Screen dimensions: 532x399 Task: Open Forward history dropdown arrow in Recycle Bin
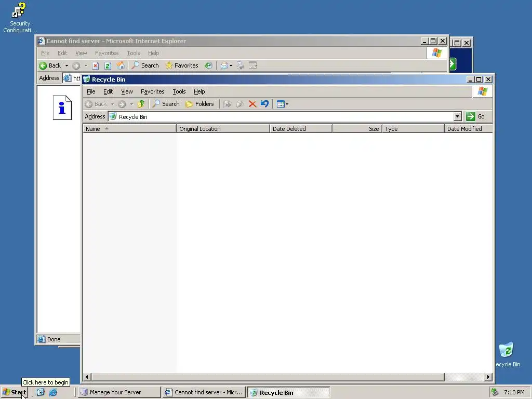point(131,104)
